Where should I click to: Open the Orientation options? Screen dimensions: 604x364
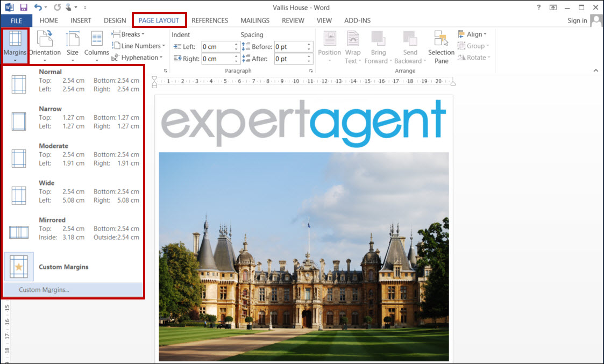[45, 46]
